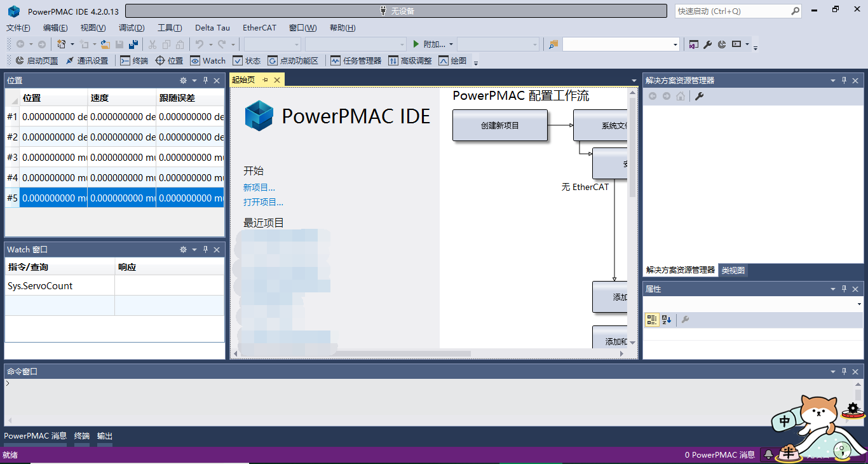This screenshot has width=868, height=464.
Task: Open the 启动页面 toolbar item
Action: [37, 61]
